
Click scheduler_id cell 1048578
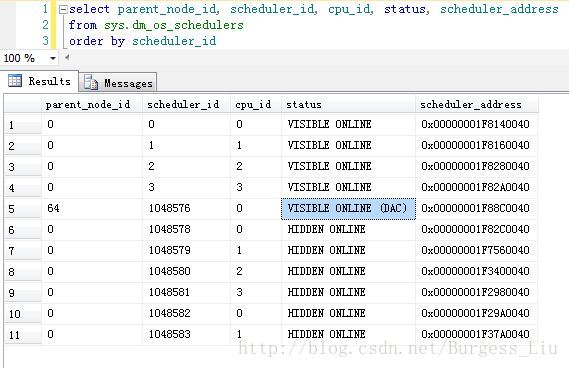[187, 229]
